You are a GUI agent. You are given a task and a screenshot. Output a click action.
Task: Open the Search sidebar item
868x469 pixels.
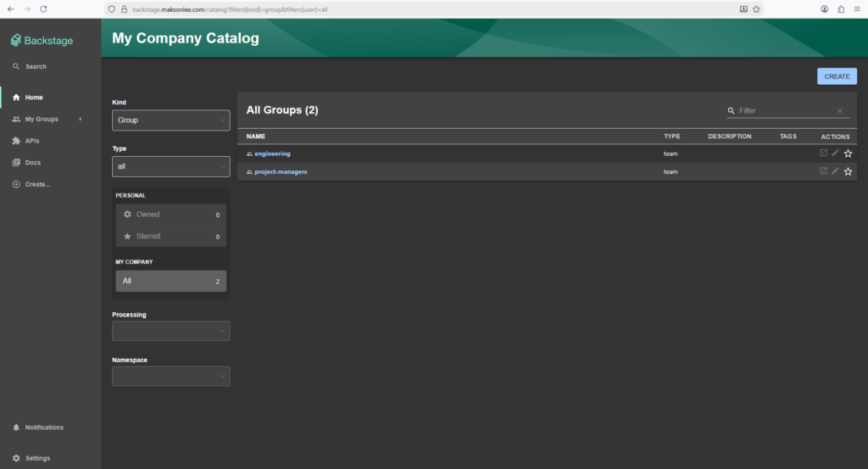tap(36, 66)
